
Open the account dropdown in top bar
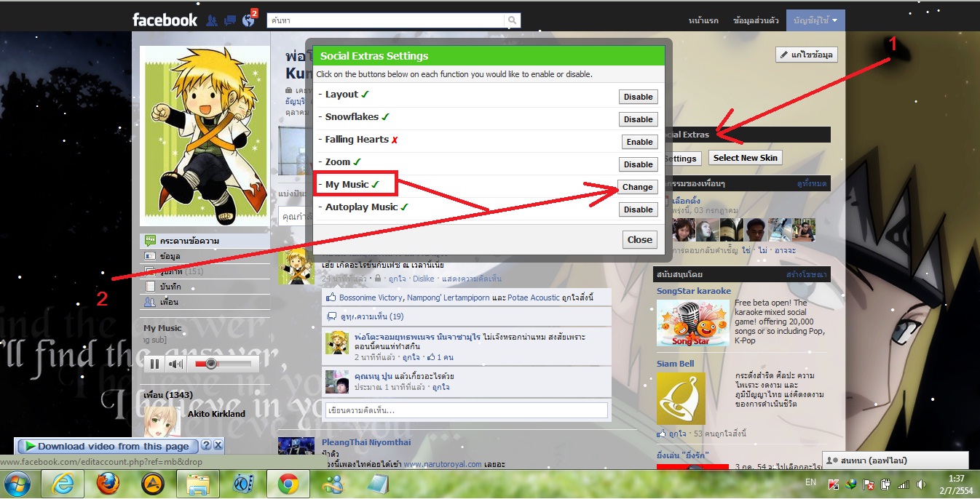pos(815,20)
